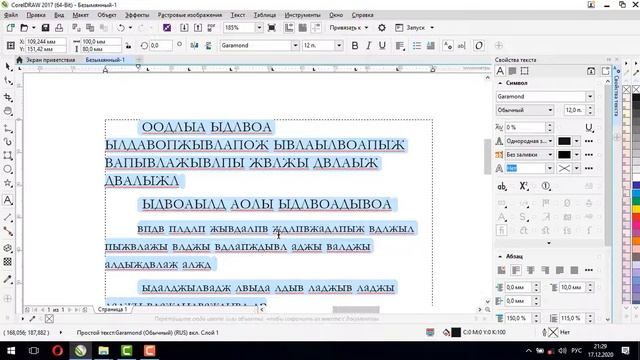
Task: Select the Transparency checkerboard tool
Action: (8, 262)
